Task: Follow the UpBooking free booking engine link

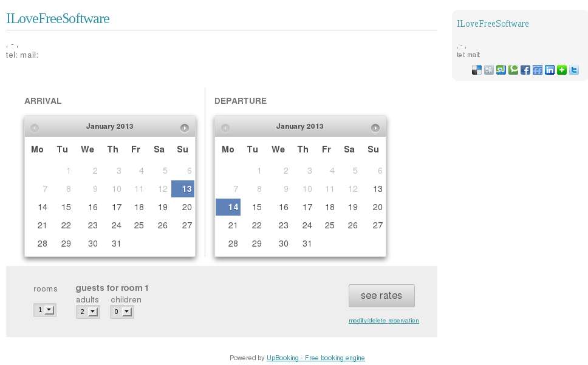Action: click(315, 358)
